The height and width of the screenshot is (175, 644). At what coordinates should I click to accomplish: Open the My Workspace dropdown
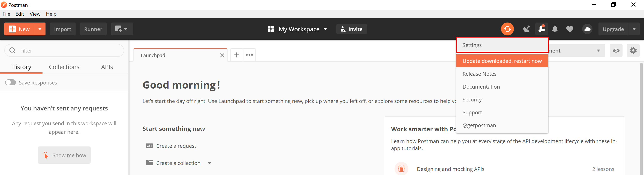pos(298,29)
